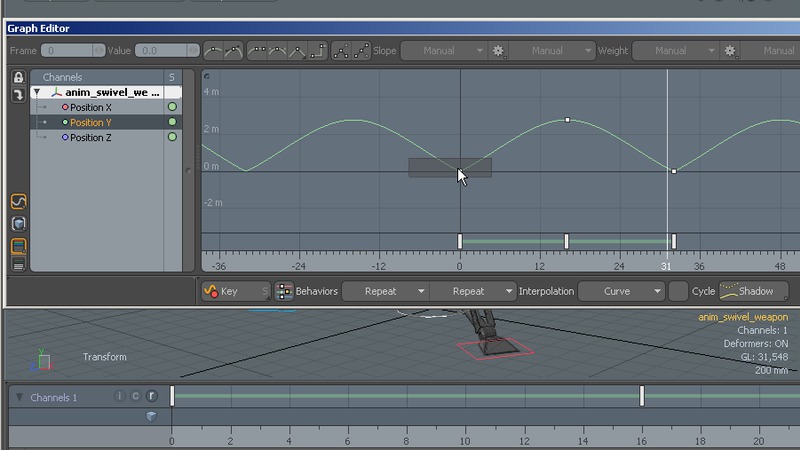Viewport: 800px width, 450px height.
Task: Click the 'c' icon in Channels 1 row
Action: [136, 396]
